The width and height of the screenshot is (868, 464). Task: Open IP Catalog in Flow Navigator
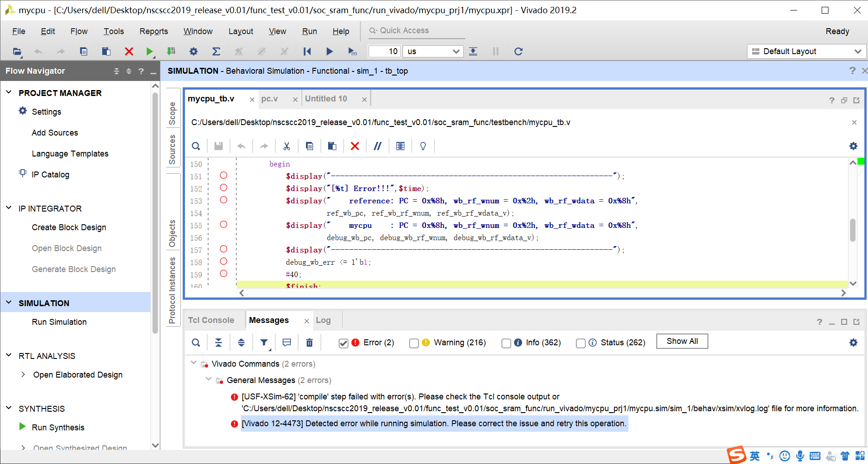click(50, 175)
